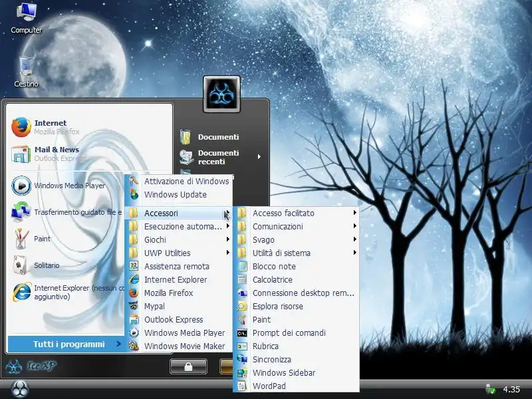Select Windows Media Player in programs menu
532x399 pixels.
coord(178,333)
